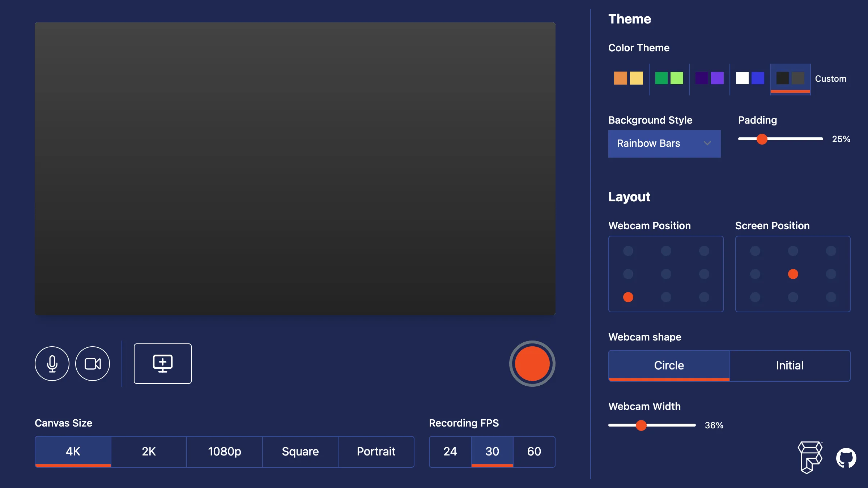Screen dimensions: 868x488
Task: Select the Portrait canvas size
Action: point(376,451)
